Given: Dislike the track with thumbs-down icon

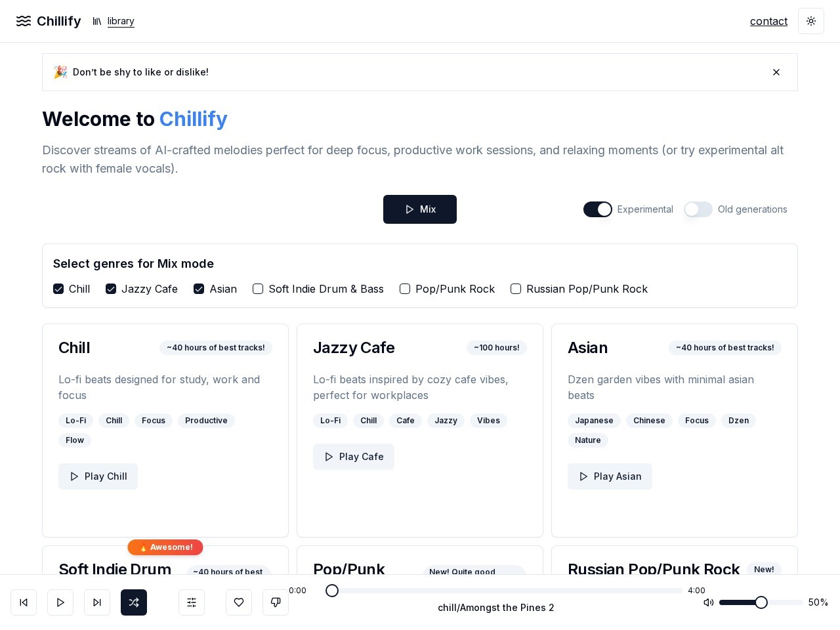Looking at the screenshot, I should [276, 602].
